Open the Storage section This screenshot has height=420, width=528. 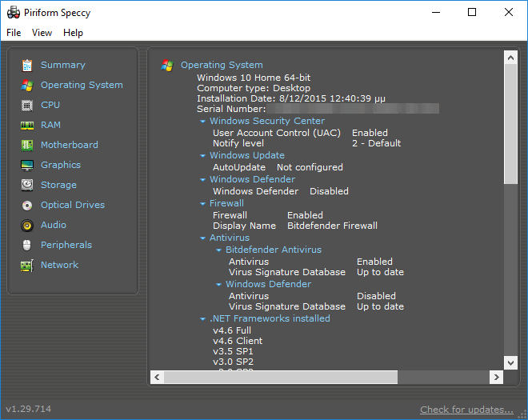58,185
